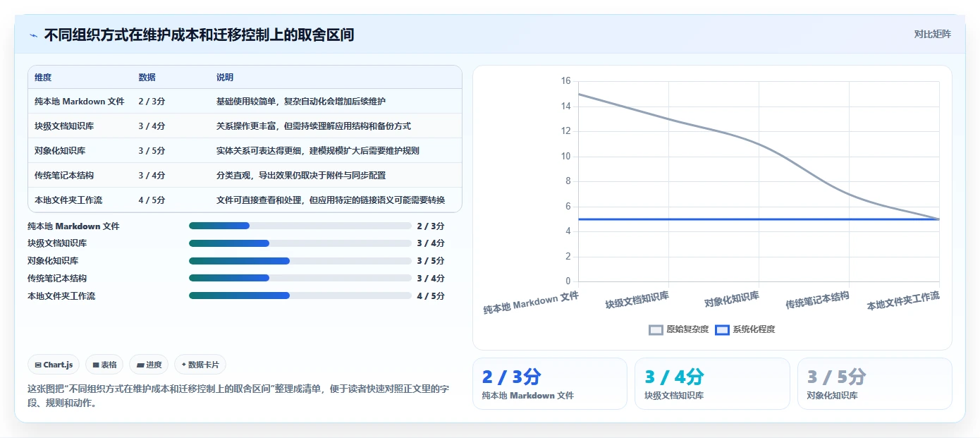Click the header icon beside the title

pyautogui.click(x=33, y=35)
